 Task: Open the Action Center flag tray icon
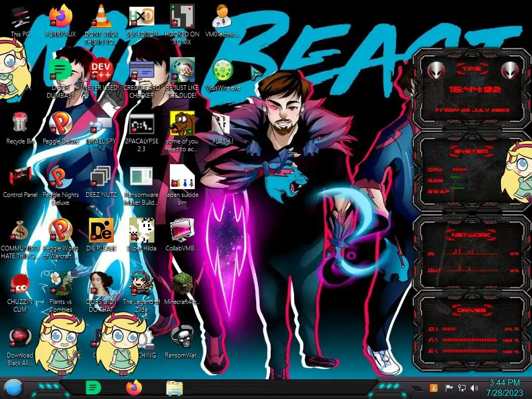(x=449, y=388)
